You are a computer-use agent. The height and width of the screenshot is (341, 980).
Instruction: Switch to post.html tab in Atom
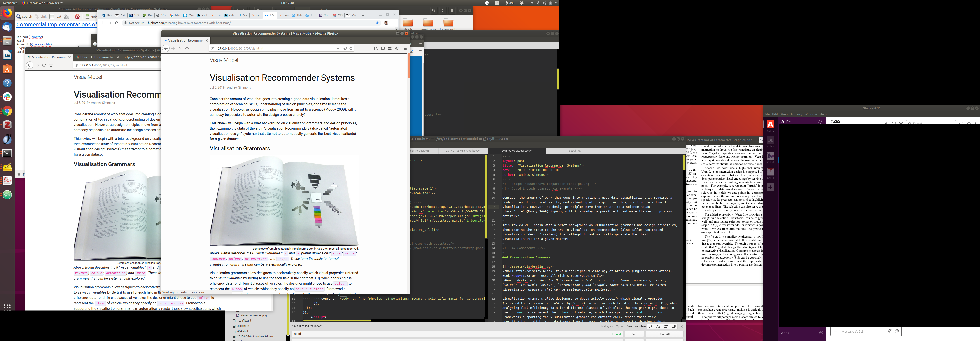click(x=574, y=151)
